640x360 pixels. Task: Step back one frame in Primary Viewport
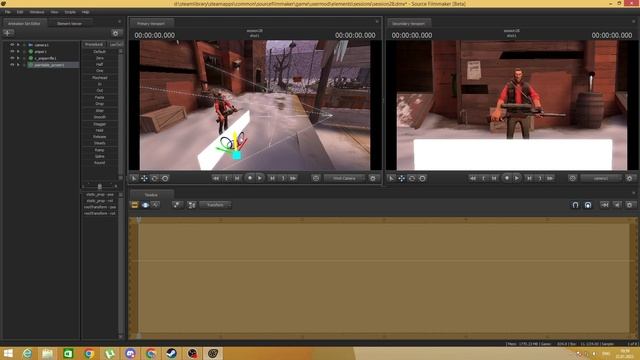tap(237, 178)
